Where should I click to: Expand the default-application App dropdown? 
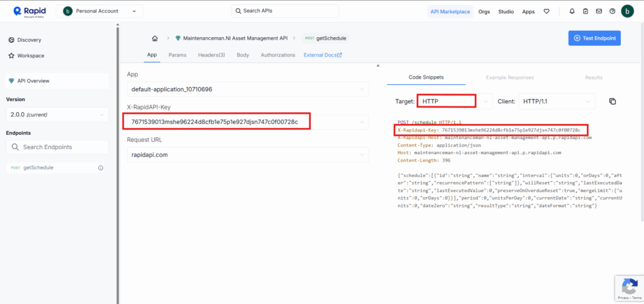tap(248, 89)
